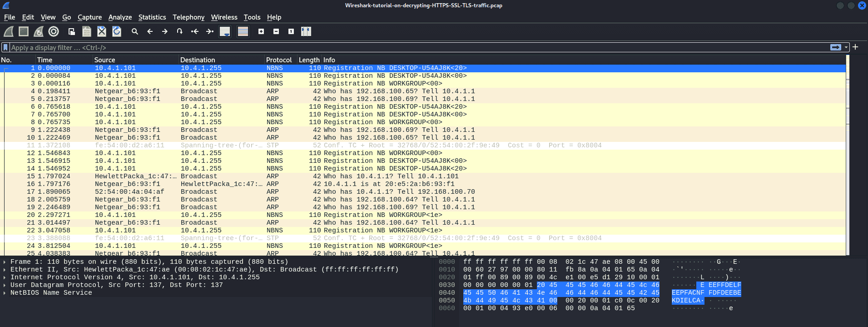The image size is (868, 327).
Task: Open the Statistics menu
Action: pyautogui.click(x=152, y=17)
